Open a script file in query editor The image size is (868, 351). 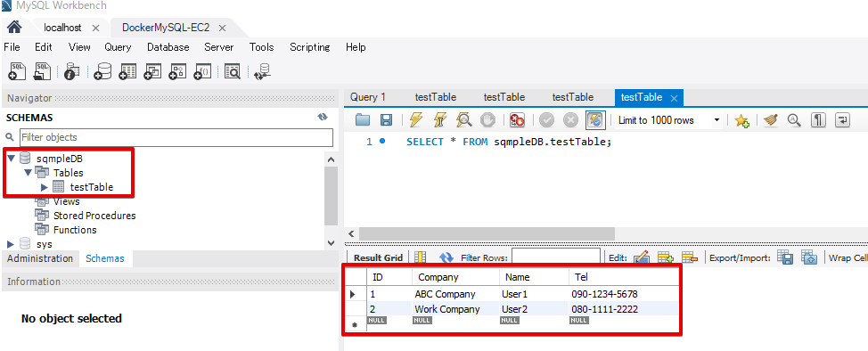(363, 119)
